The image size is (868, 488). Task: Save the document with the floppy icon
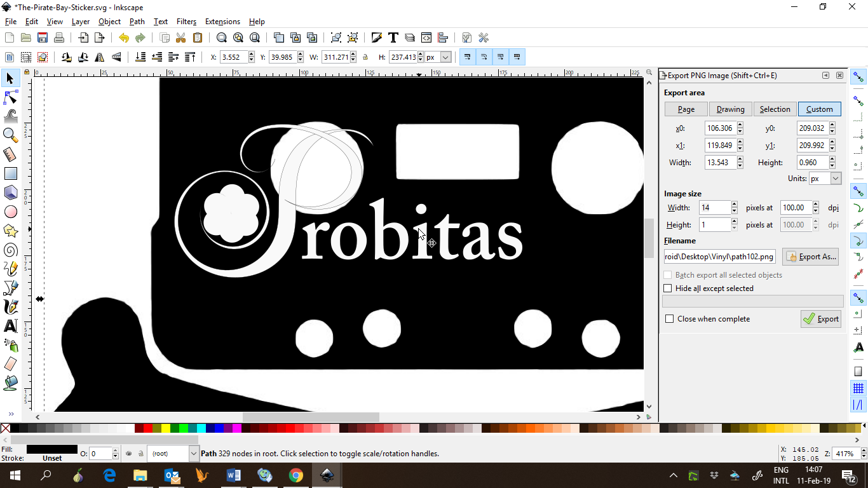[x=43, y=37]
